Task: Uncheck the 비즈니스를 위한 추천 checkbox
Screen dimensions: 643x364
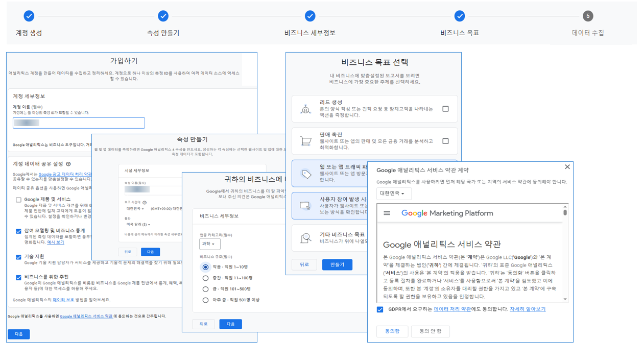Action: [x=18, y=277]
